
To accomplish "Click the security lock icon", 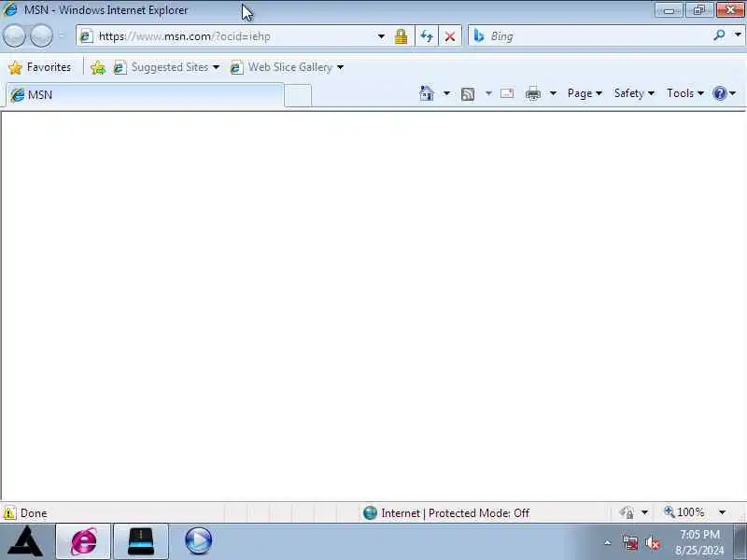I will (x=402, y=36).
